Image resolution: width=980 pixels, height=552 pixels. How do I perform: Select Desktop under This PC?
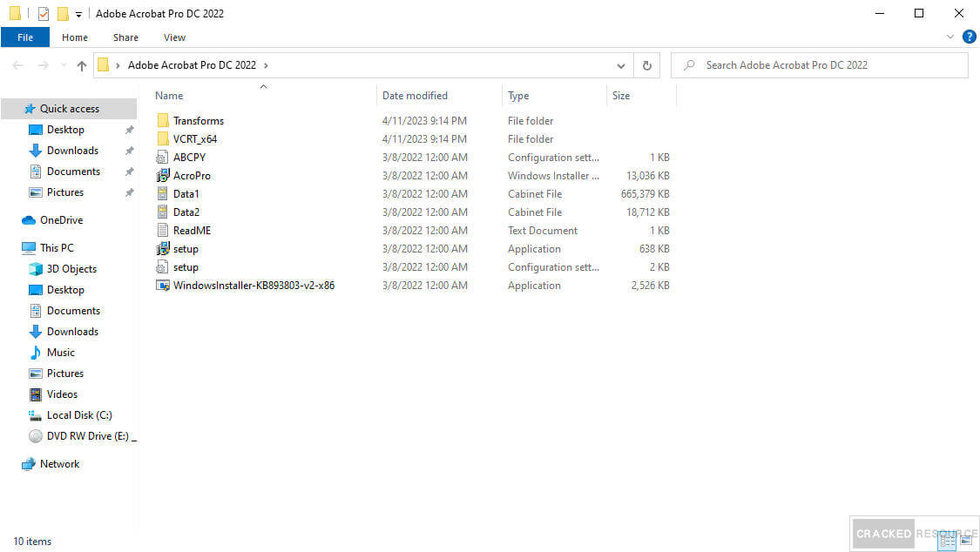tap(65, 290)
